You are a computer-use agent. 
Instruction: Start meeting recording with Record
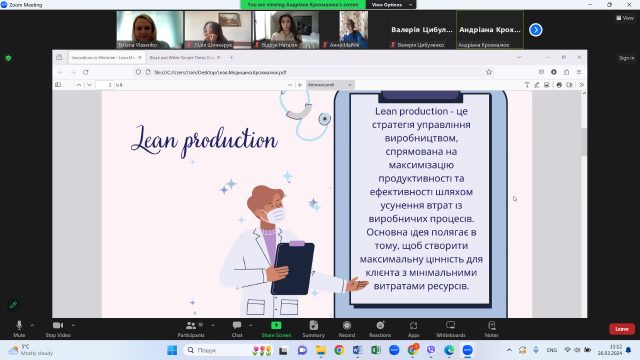[x=347, y=329]
